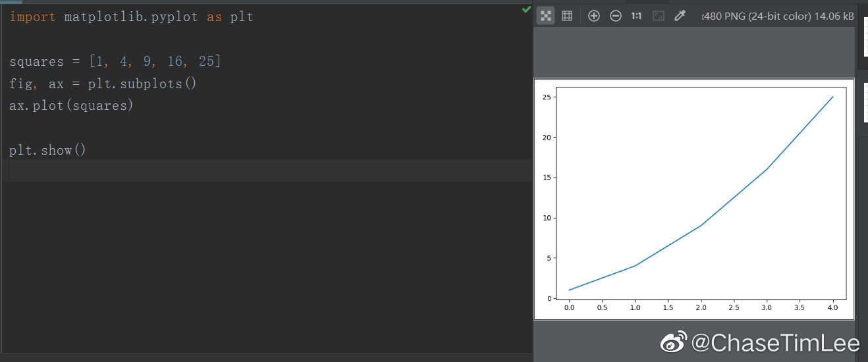Place the caret on the highlighted current editor line
Image resolution: width=868 pixels, height=362 pixels.
click(266, 170)
